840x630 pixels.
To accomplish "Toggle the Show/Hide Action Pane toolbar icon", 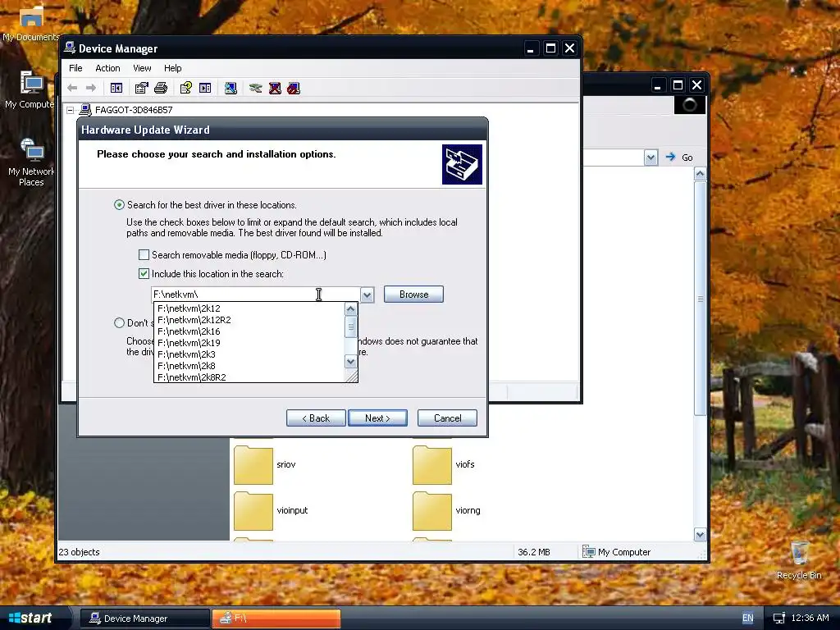I will click(x=205, y=88).
